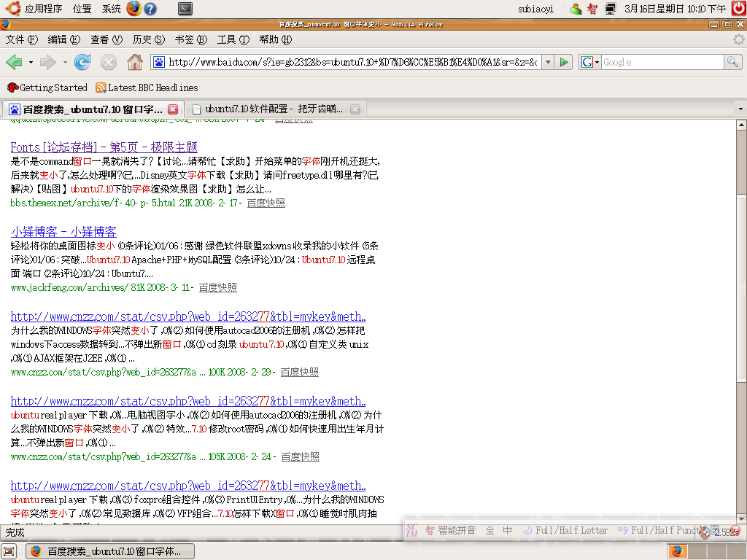747x560 pixels.
Task: Click the Firefox icon at bottom-right workspace area
Action: coord(676,551)
